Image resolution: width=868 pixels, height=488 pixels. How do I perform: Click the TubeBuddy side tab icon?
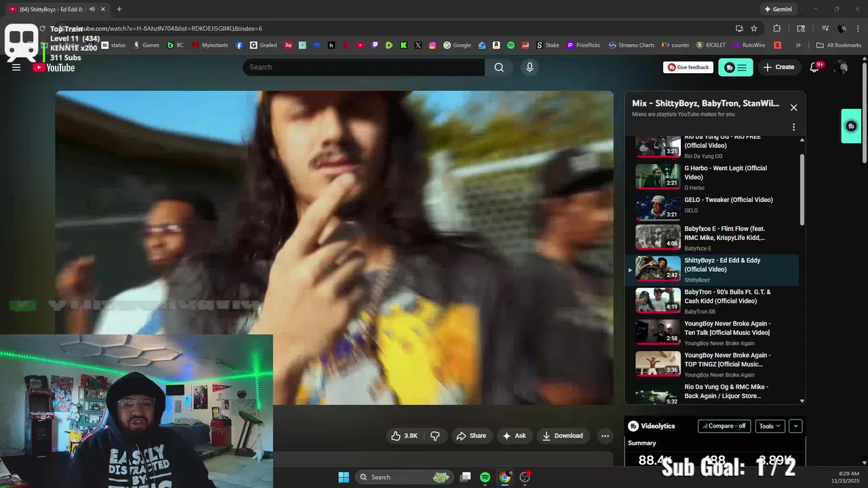[x=851, y=126]
